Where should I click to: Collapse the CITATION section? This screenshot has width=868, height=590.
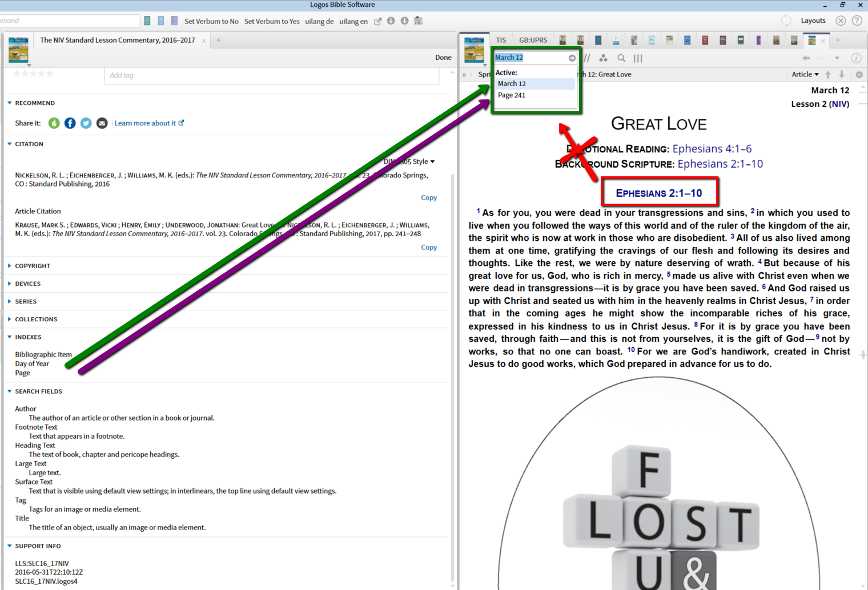(10, 144)
